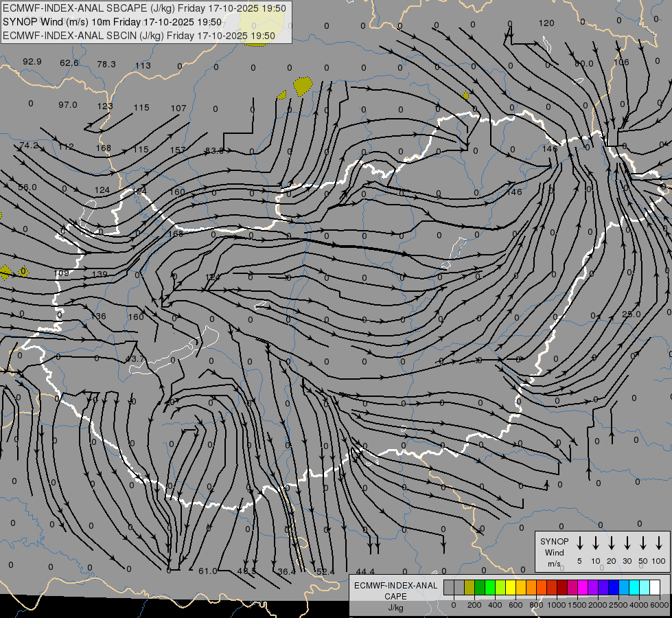672x618 pixels.
Task: Click the 52.4 value on the map
Action: [x=325, y=572]
